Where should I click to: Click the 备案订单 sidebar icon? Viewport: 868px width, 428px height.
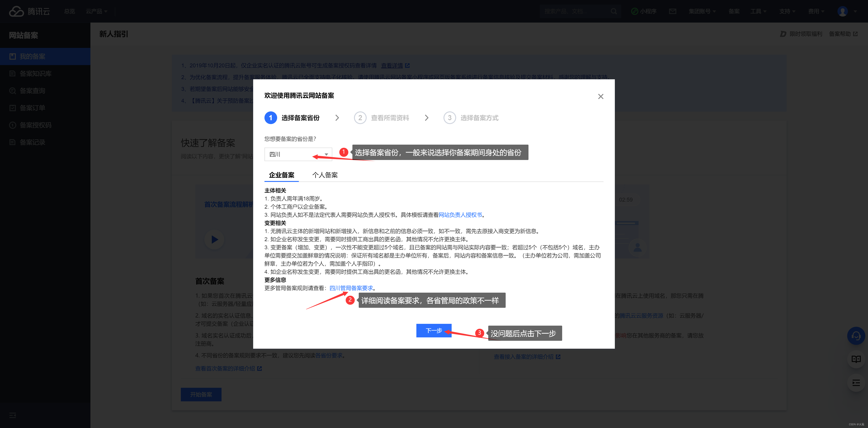pyautogui.click(x=12, y=108)
